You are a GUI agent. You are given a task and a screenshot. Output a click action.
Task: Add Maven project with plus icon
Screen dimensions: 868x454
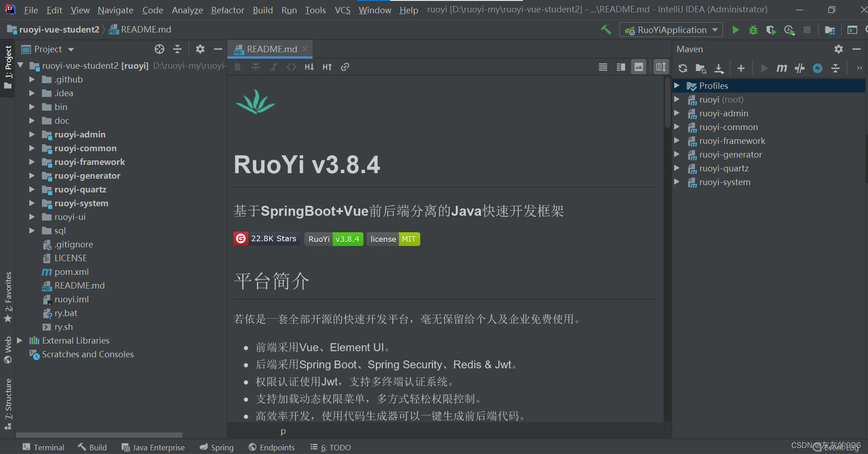pos(741,68)
